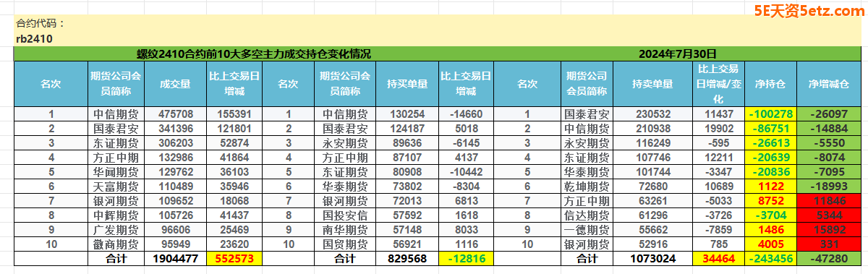Click the 信达期货 company cell
868x274 pixels.
pos(587,215)
